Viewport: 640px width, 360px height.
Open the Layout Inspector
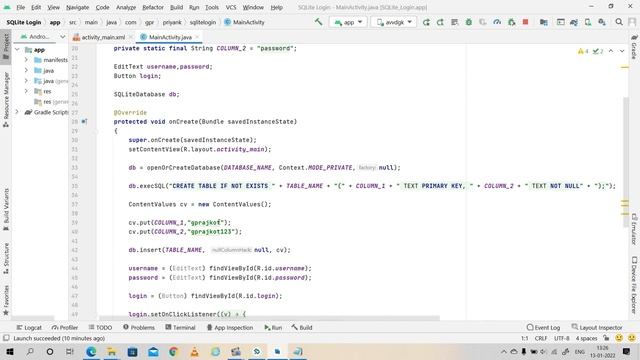597,327
